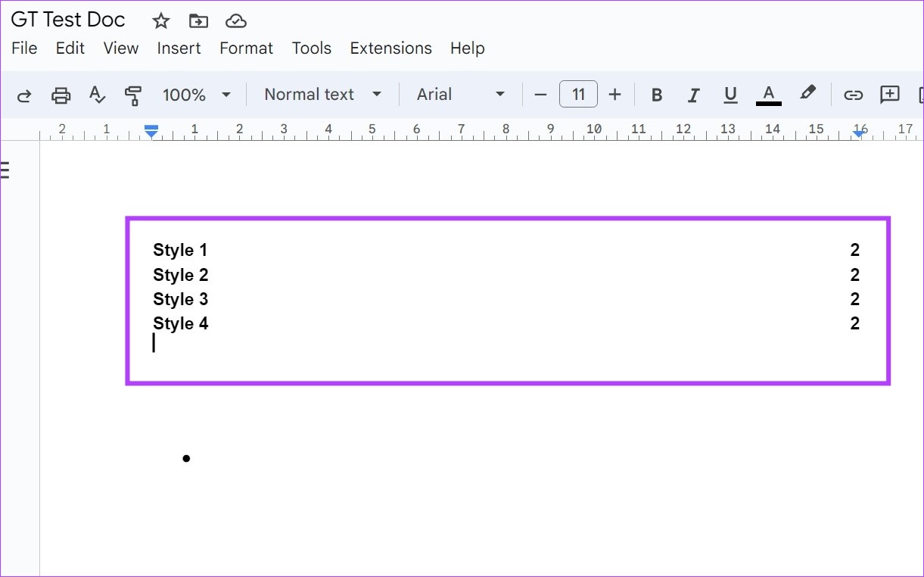Open the Normal text style dropdown
This screenshot has height=577, width=924.
[x=322, y=95]
